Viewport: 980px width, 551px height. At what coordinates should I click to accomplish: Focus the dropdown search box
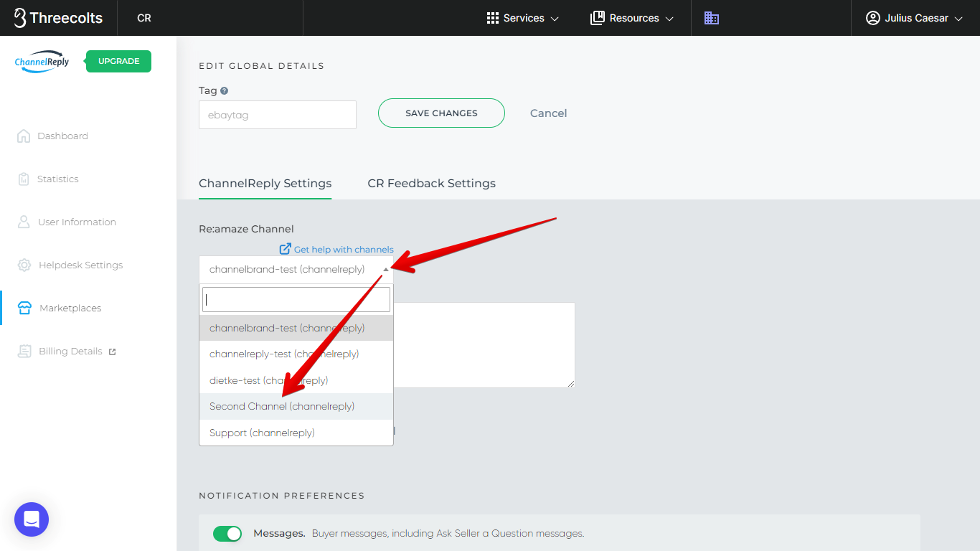296,300
